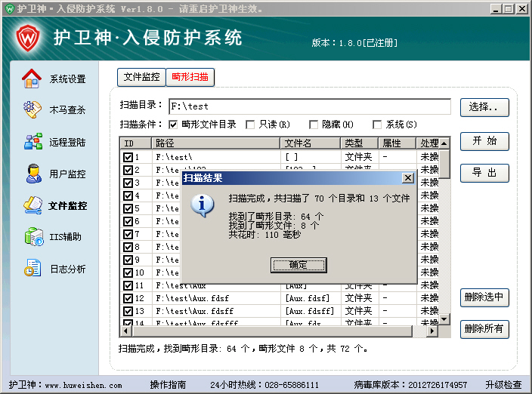Click 确定 in the scan result dialog
This screenshot has width=532, height=394.
click(298, 265)
